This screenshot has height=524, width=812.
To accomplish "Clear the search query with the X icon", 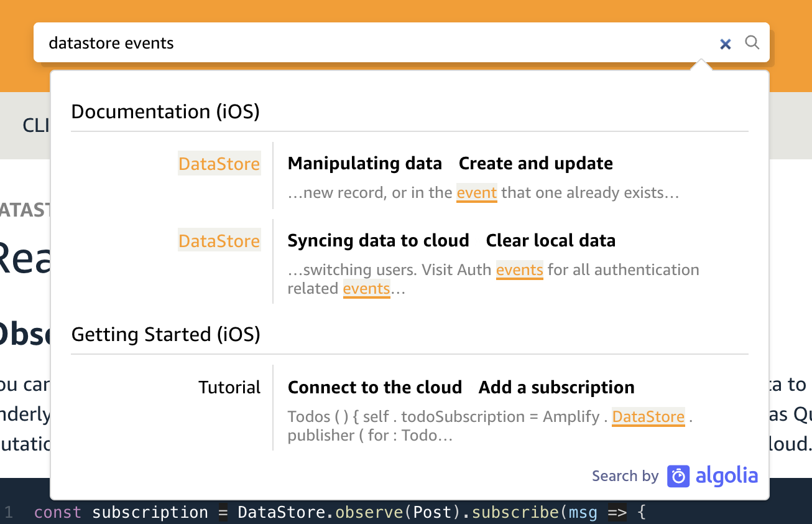I will tap(725, 44).
